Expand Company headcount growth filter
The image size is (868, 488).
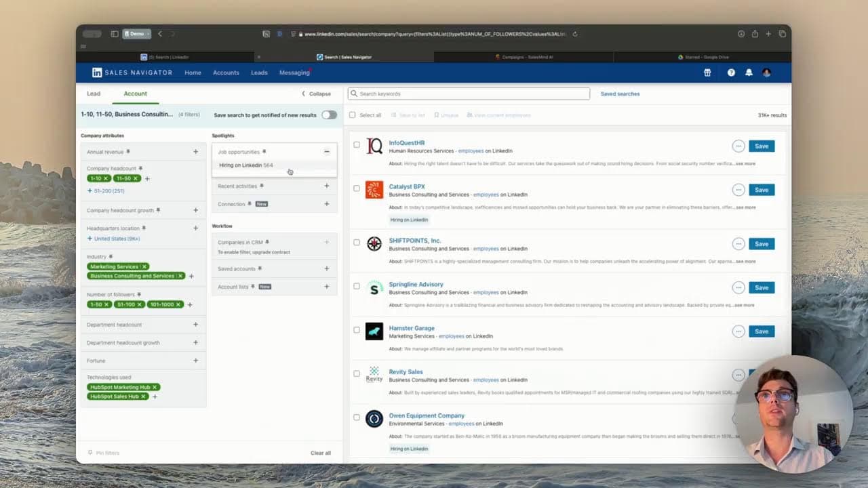195,210
